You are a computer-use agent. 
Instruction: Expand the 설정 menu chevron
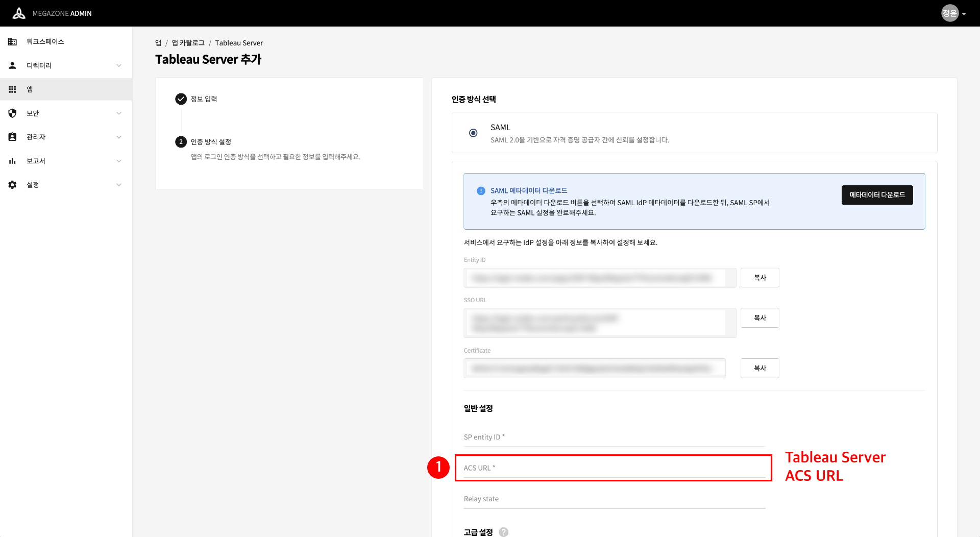pos(119,185)
